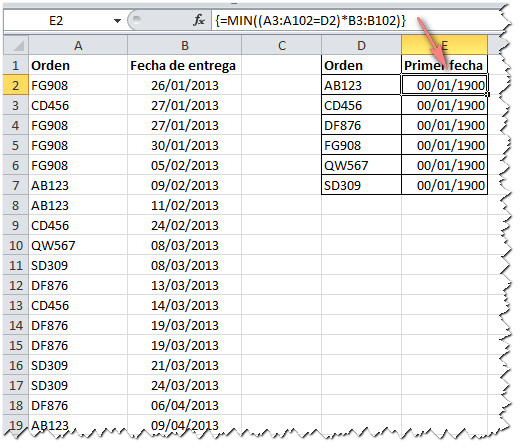Image resolution: width=521 pixels, height=448 pixels.
Task: Select column C header
Action: [x=282, y=45]
